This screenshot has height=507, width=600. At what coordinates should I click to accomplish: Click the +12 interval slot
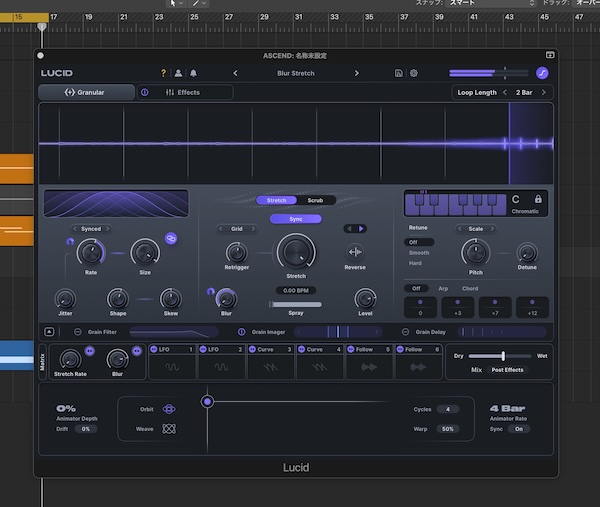(532, 307)
